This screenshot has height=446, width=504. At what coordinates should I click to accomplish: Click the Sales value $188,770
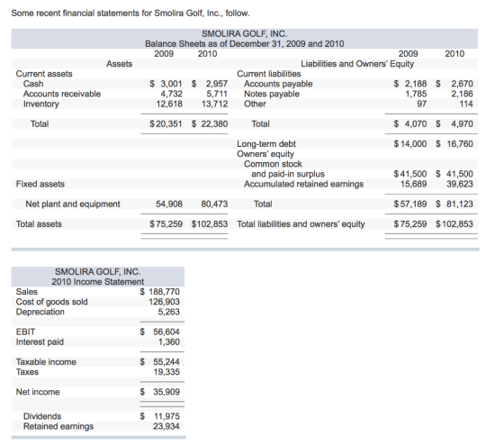pyautogui.click(x=160, y=292)
